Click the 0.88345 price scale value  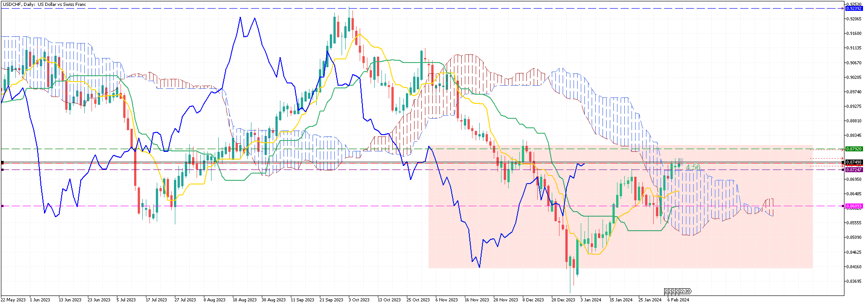click(x=855, y=135)
